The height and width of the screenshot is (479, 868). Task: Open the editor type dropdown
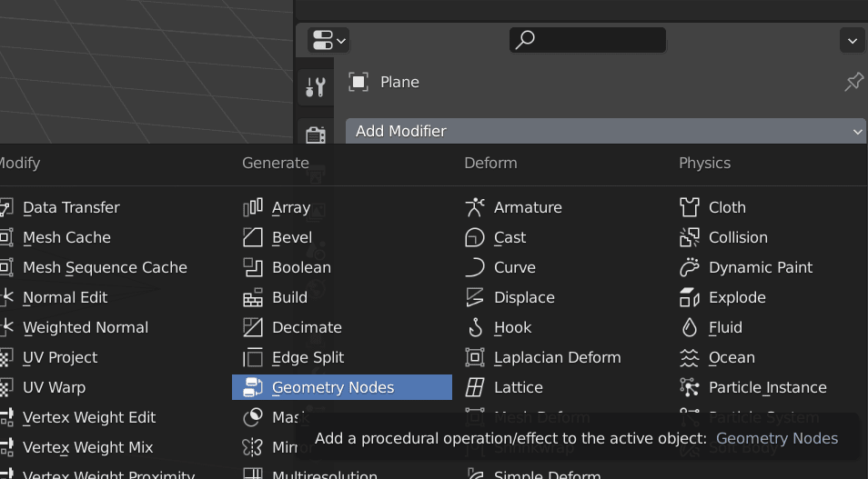[328, 40]
